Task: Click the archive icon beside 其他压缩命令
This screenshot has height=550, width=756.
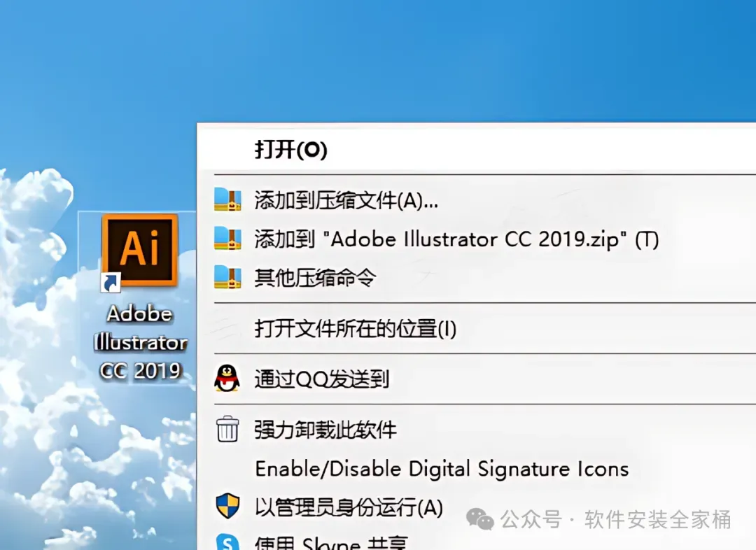Action: [227, 276]
